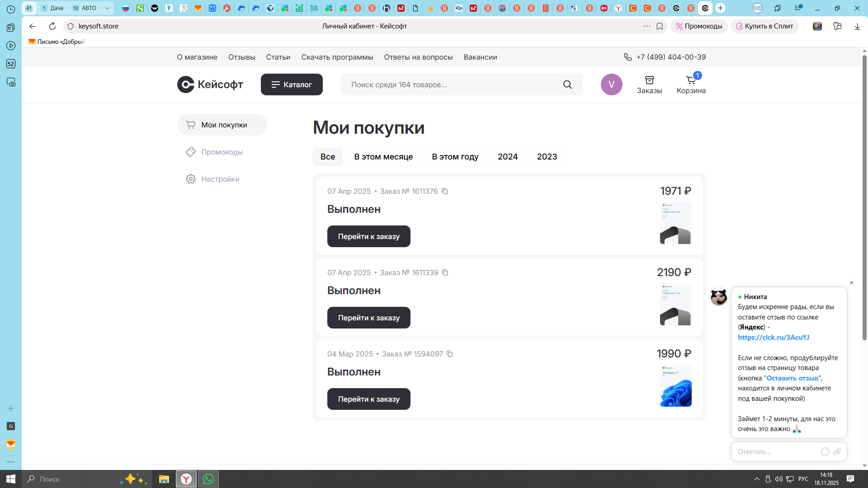Click the search magnifier icon

click(x=567, y=84)
